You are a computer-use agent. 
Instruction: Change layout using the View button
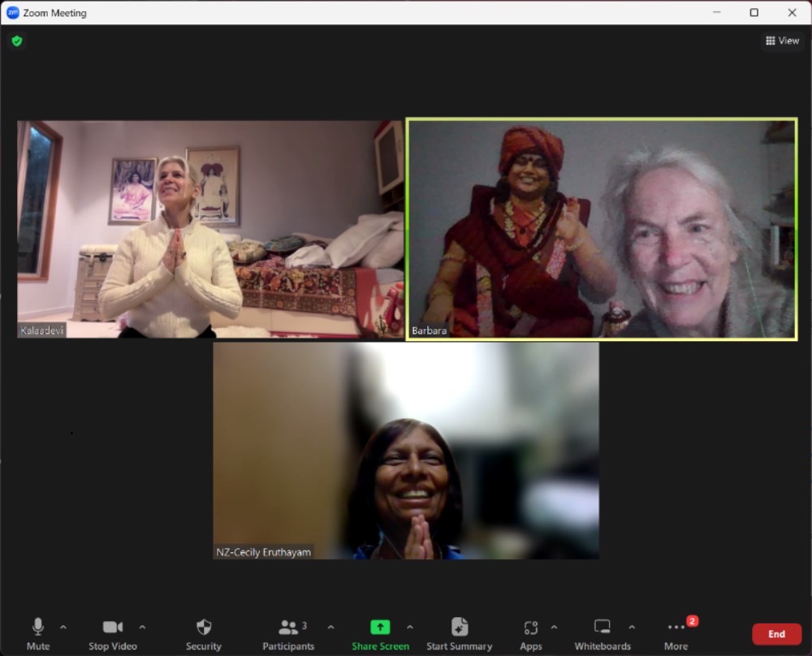(783, 41)
